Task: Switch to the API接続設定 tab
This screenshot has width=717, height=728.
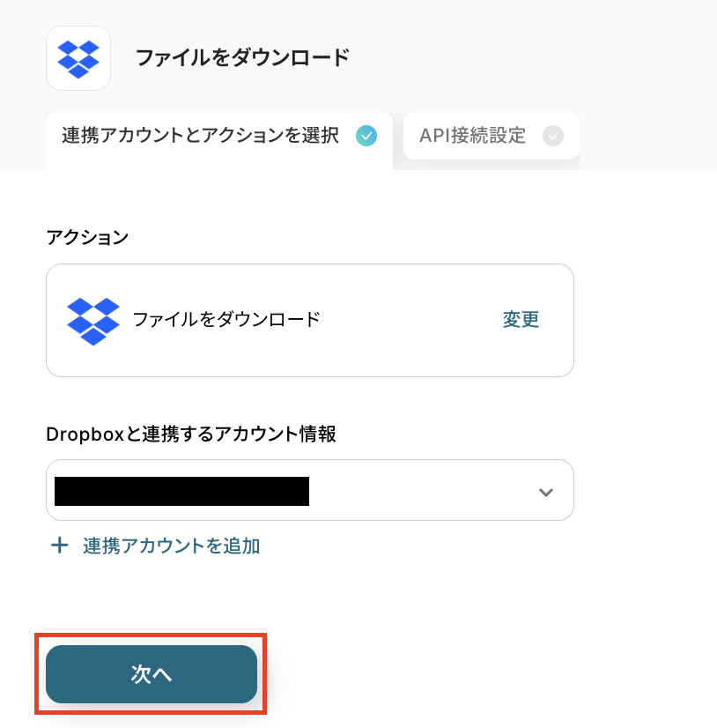Action: [491, 136]
